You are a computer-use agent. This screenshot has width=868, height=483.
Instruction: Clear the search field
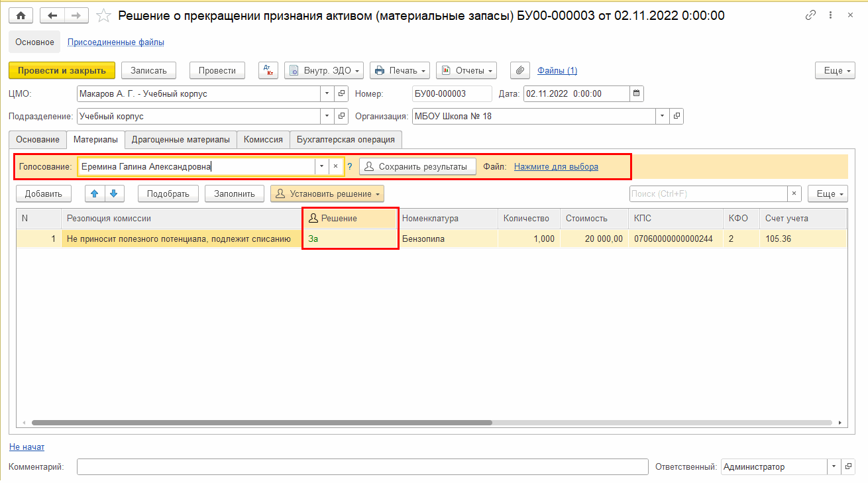tap(794, 193)
